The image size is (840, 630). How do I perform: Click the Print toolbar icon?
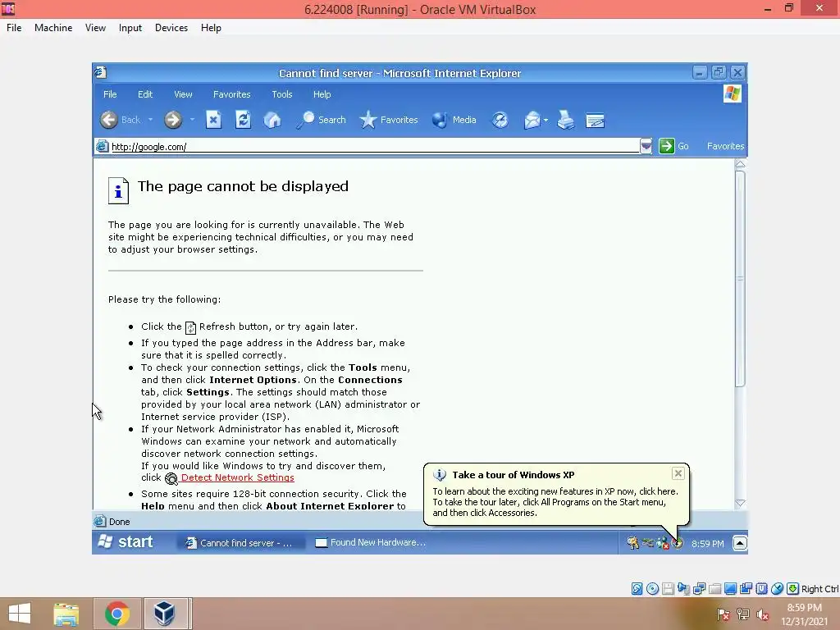coord(566,120)
